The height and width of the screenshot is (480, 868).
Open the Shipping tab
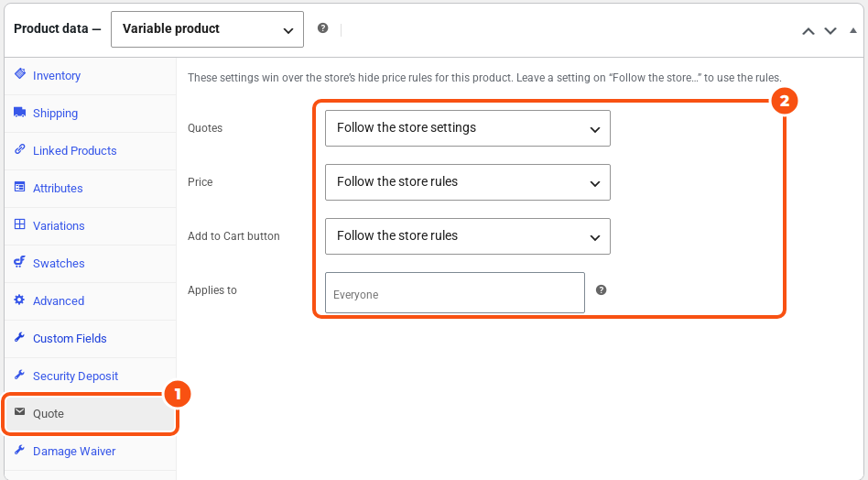[x=91, y=114]
